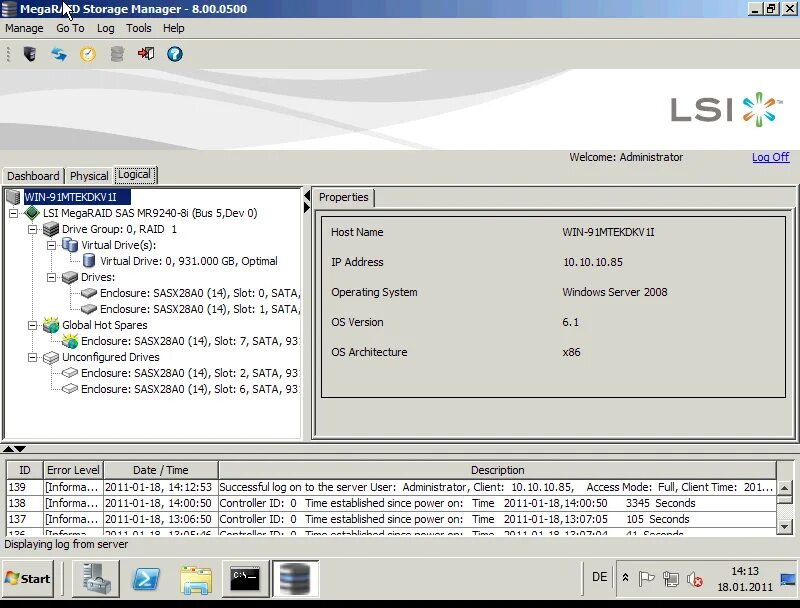Collapse the Virtual Drive(s) node
This screenshot has width=800, height=608.
tap(52, 245)
